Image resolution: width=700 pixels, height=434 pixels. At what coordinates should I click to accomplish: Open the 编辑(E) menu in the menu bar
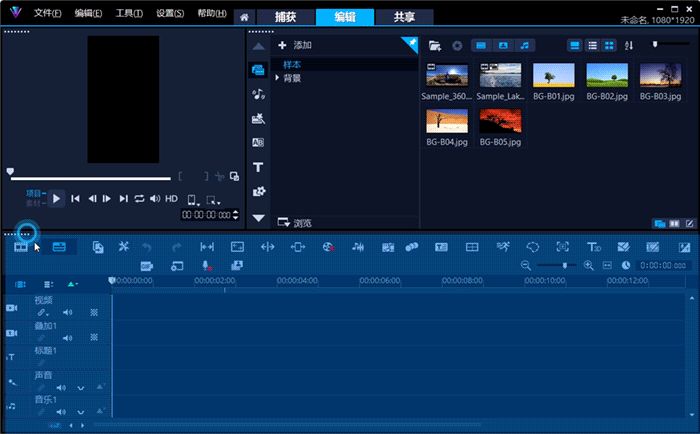pyautogui.click(x=88, y=13)
